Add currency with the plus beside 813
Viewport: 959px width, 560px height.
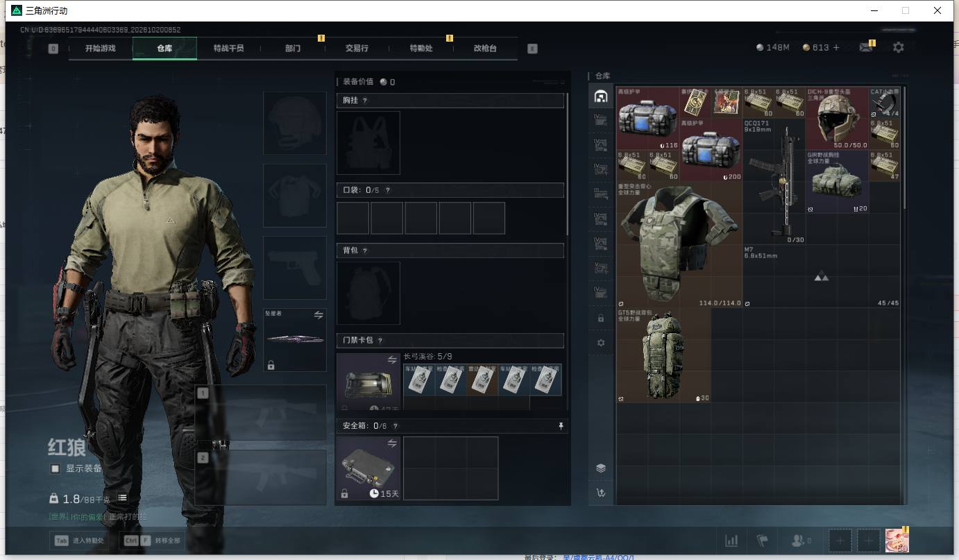coord(836,48)
